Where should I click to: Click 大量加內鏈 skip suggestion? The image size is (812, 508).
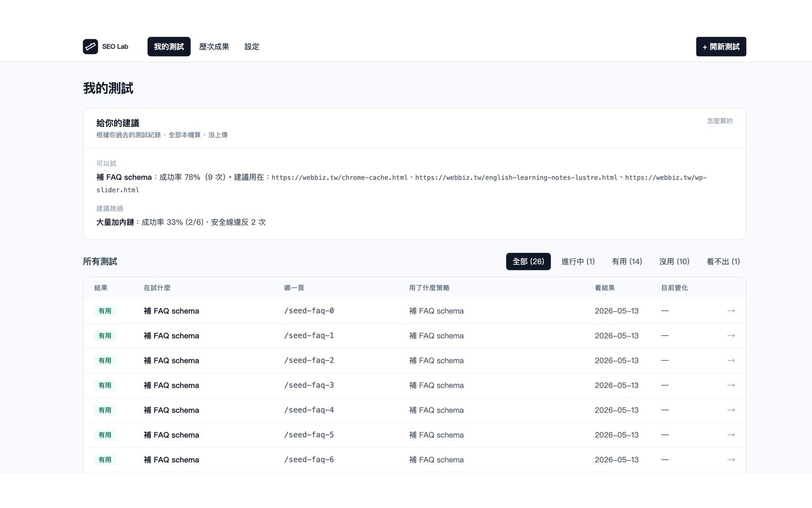[115, 222]
